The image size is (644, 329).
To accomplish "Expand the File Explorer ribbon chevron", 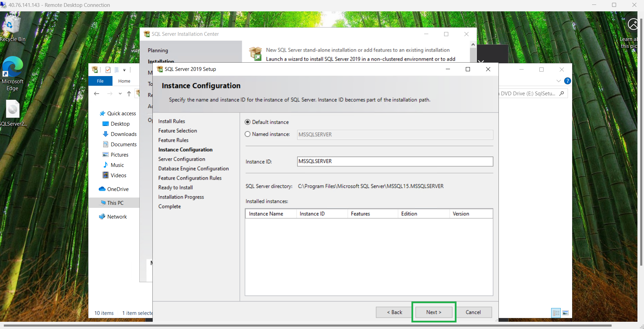I will (558, 81).
